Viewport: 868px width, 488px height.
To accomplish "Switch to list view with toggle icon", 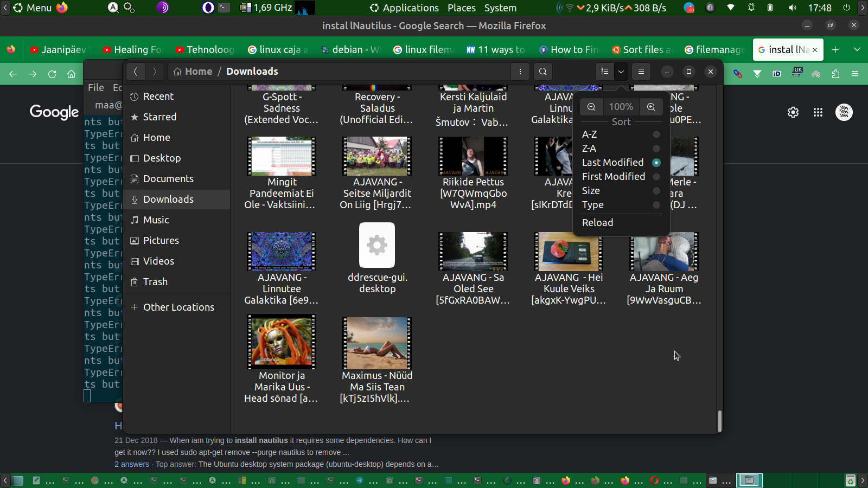I will coord(605,72).
